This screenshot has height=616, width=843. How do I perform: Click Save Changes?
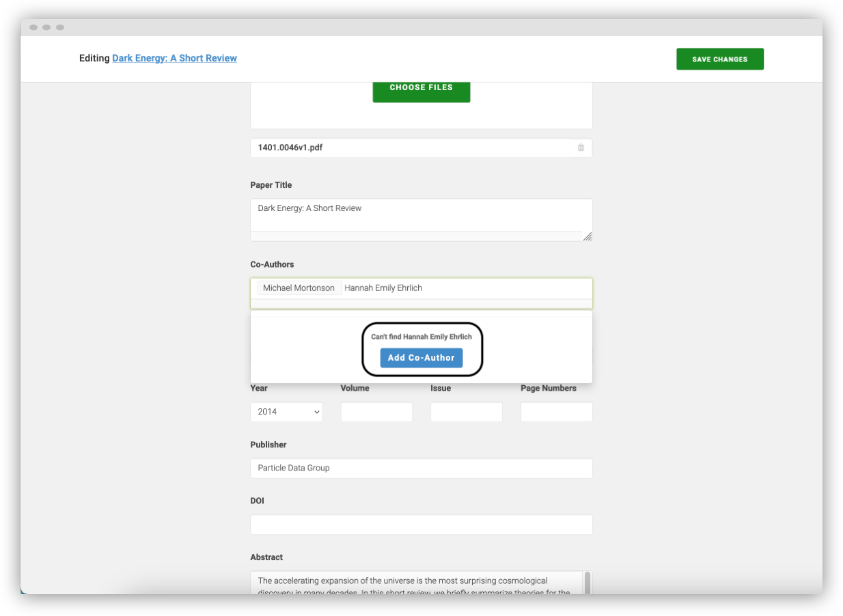pyautogui.click(x=719, y=59)
